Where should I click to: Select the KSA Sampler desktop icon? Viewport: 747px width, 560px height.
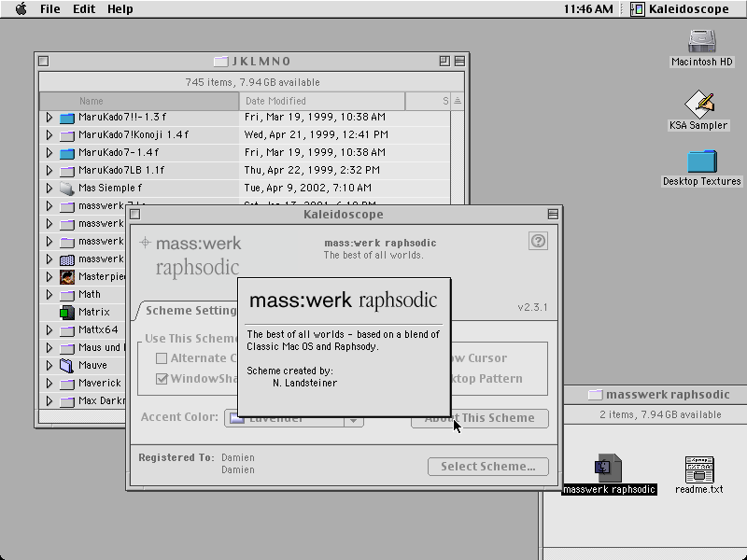pos(699,104)
